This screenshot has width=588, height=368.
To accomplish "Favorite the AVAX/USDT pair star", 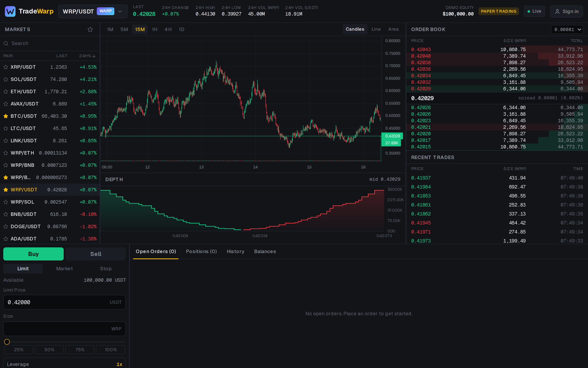I will pyautogui.click(x=6, y=104).
